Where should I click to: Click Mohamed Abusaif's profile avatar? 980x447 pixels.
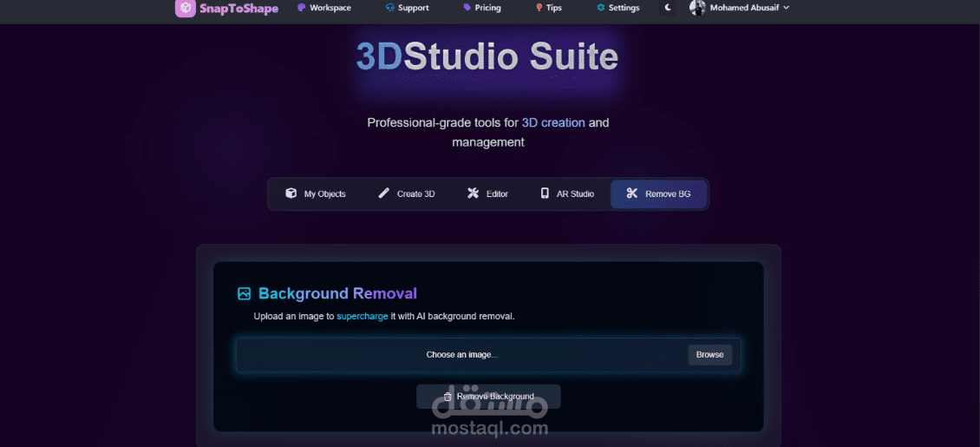697,8
